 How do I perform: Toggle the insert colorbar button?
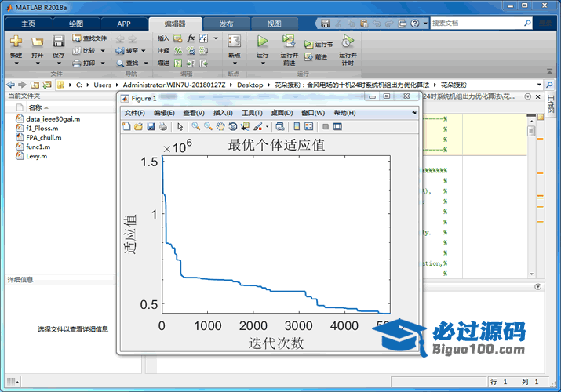click(x=297, y=126)
